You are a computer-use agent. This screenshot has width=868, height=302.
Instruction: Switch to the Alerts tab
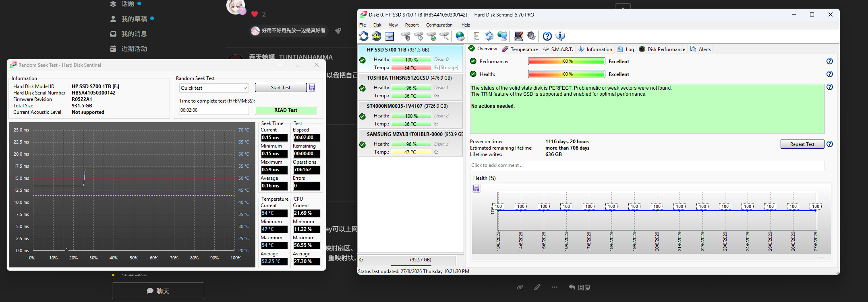[701, 49]
